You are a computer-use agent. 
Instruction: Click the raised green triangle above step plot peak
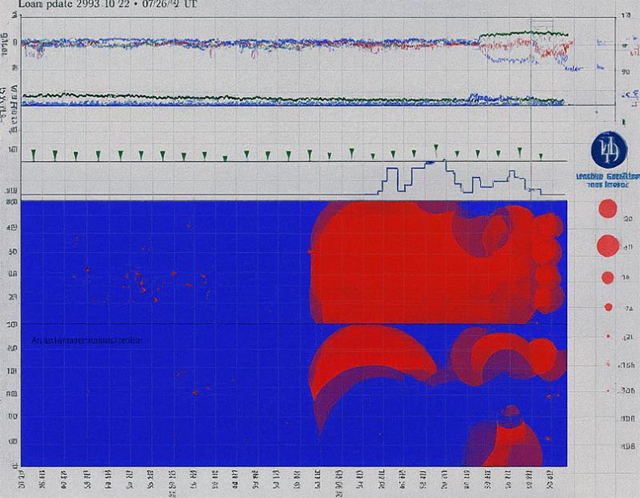tap(436, 148)
